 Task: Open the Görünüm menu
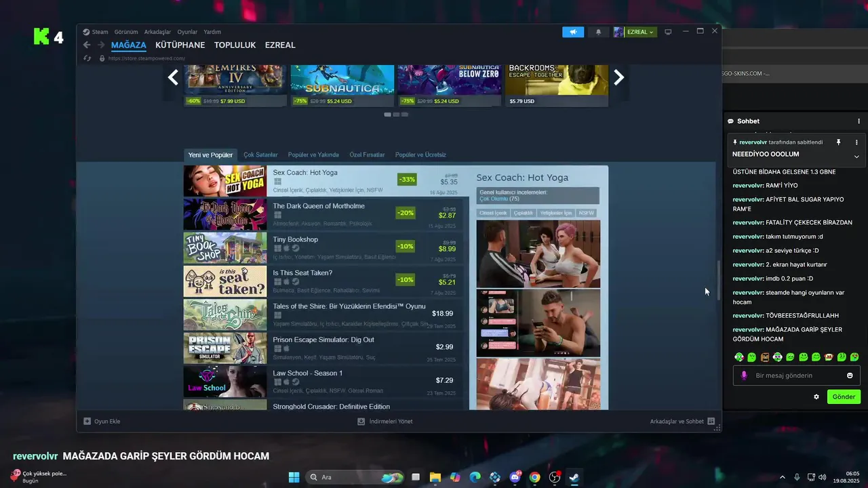[x=126, y=32]
